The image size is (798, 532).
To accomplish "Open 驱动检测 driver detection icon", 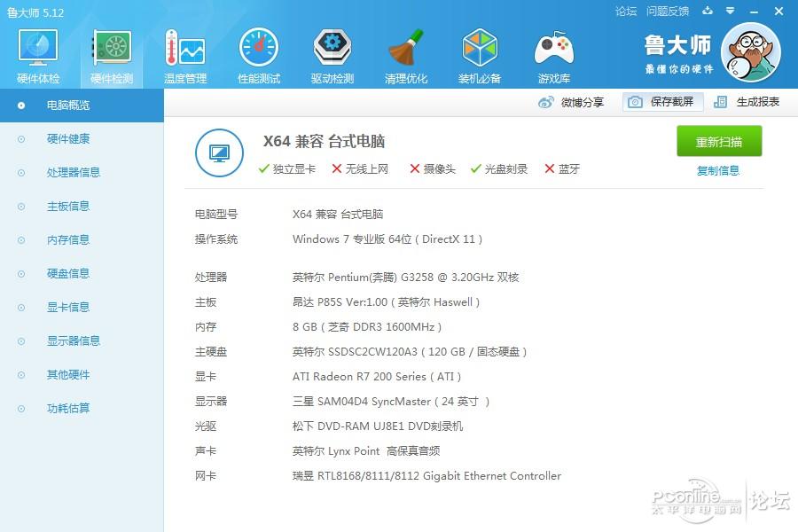I will 332,47.
